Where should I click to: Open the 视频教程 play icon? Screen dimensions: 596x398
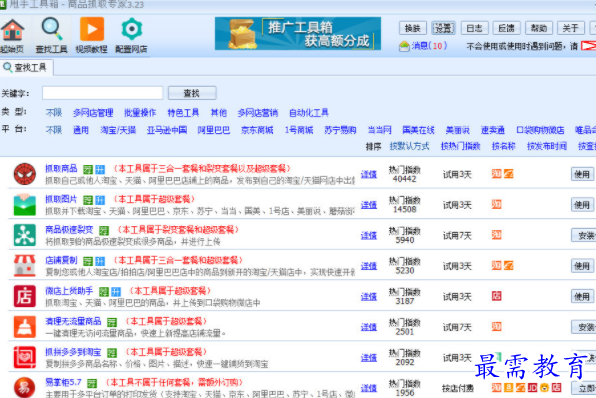click(91, 35)
